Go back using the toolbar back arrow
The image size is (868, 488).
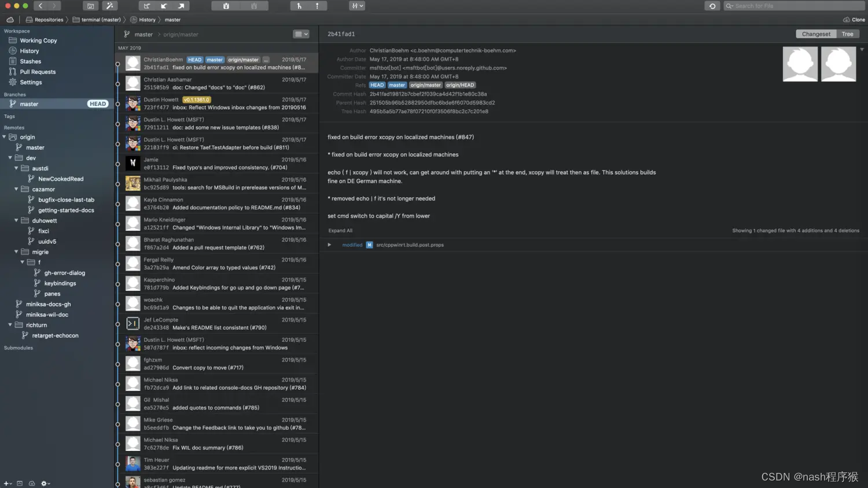41,6
